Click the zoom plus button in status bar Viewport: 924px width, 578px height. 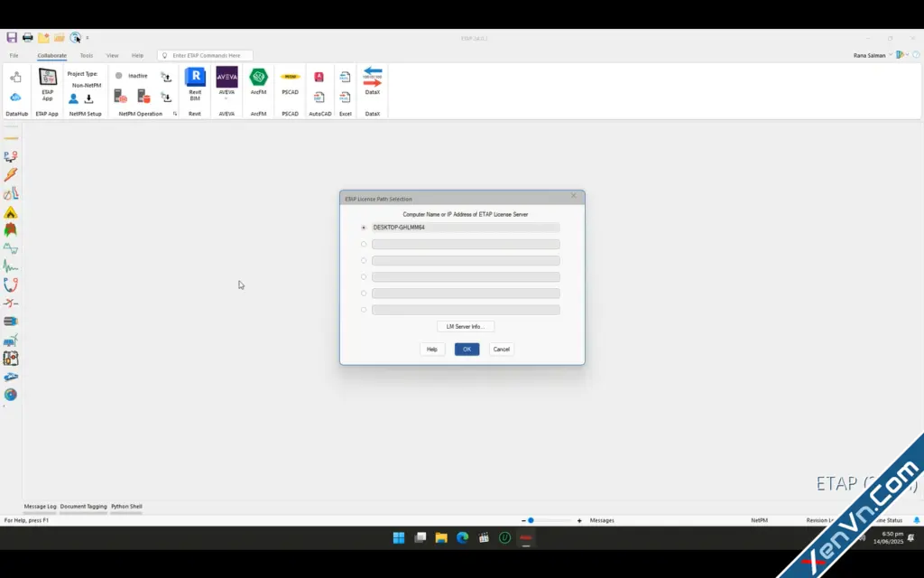[x=579, y=520]
